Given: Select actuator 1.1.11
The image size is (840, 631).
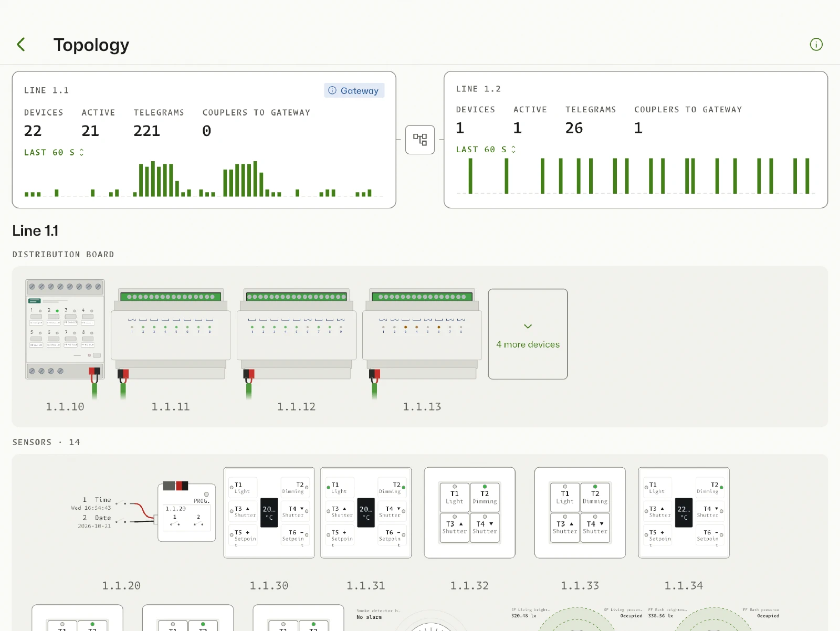Looking at the screenshot, I should coord(171,333).
